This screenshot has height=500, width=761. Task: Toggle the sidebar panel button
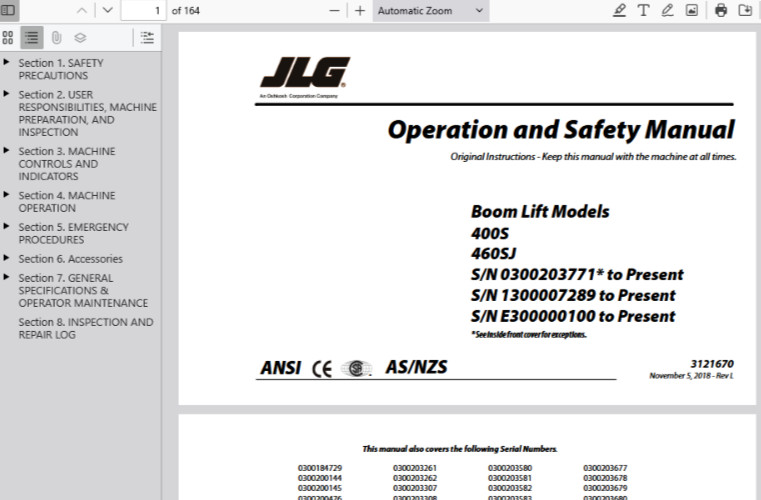[8, 10]
